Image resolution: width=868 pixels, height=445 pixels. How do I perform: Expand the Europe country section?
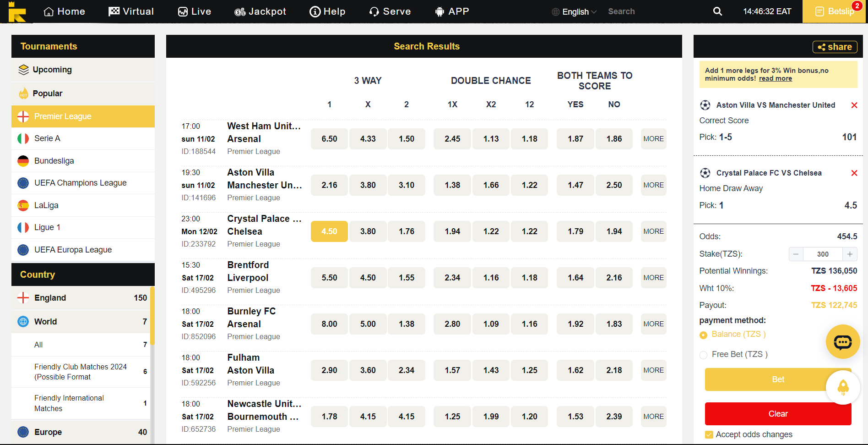pos(82,432)
